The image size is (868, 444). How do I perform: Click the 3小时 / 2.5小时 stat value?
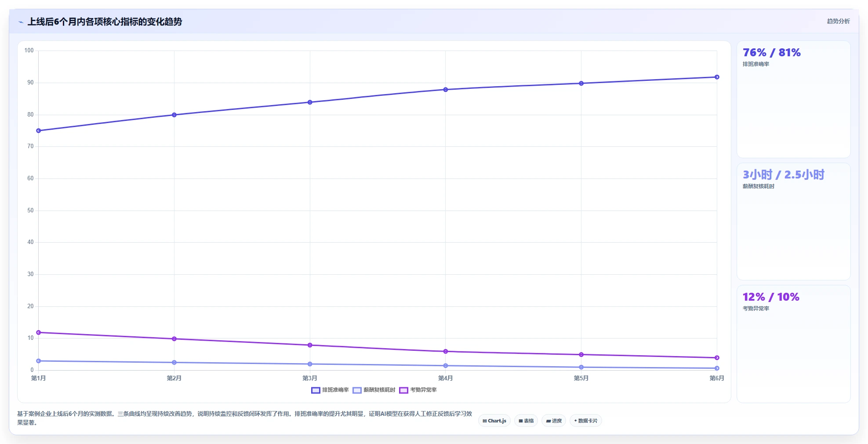(784, 175)
